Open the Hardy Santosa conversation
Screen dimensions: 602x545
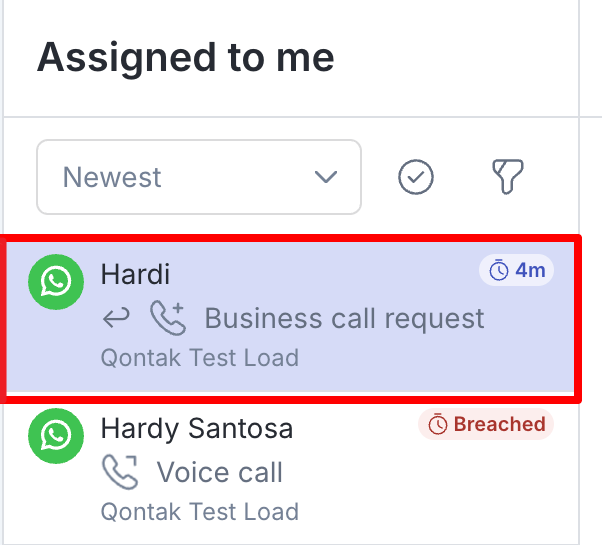197,429
